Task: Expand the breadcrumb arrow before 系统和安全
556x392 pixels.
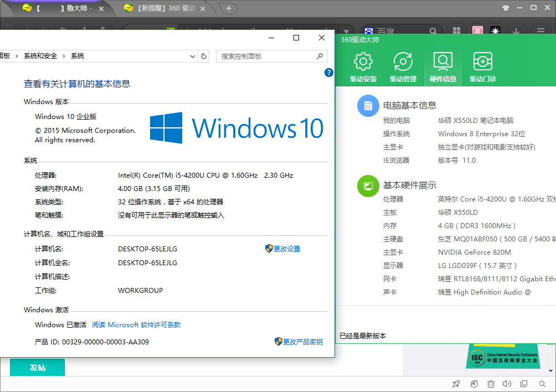Action: pyautogui.click(x=16, y=56)
